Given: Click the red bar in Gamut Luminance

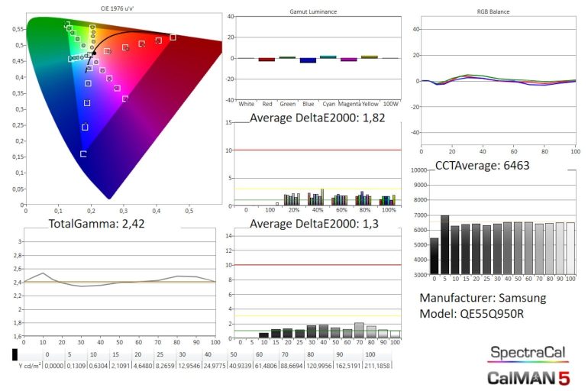Looking at the screenshot, I should (x=267, y=59).
